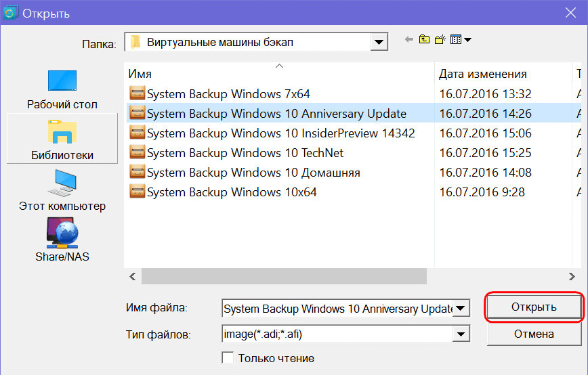Click the left scroll arrow

(132, 276)
